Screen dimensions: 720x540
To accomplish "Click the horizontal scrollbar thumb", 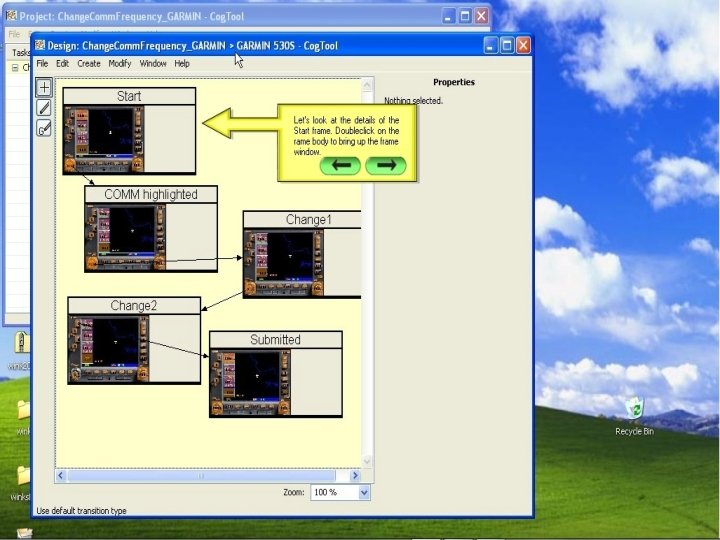I will 201,476.
